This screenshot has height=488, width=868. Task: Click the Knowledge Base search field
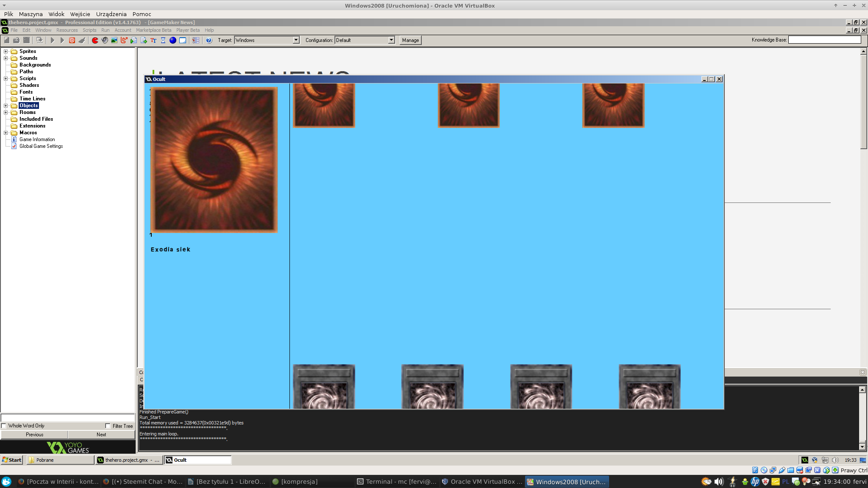pyautogui.click(x=824, y=40)
